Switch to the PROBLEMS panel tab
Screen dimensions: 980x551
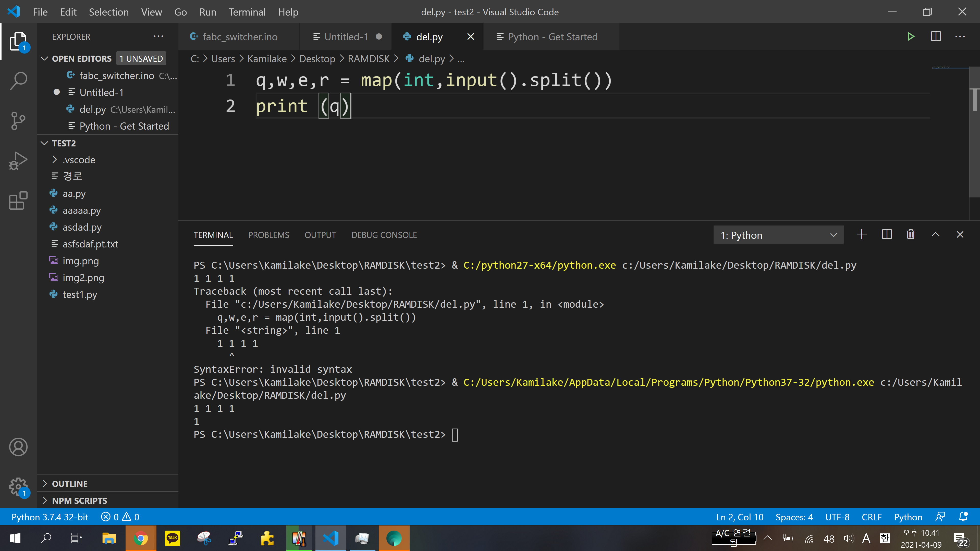point(268,235)
